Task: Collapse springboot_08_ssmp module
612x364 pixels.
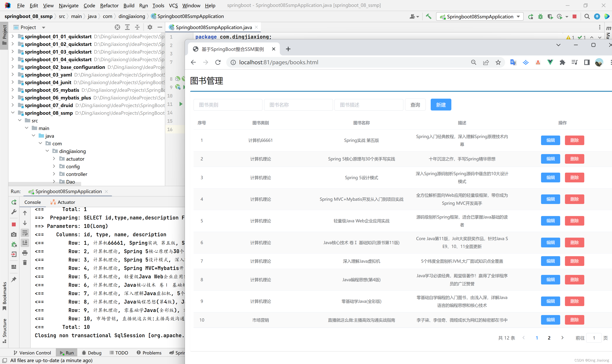Action: pyautogui.click(x=13, y=113)
